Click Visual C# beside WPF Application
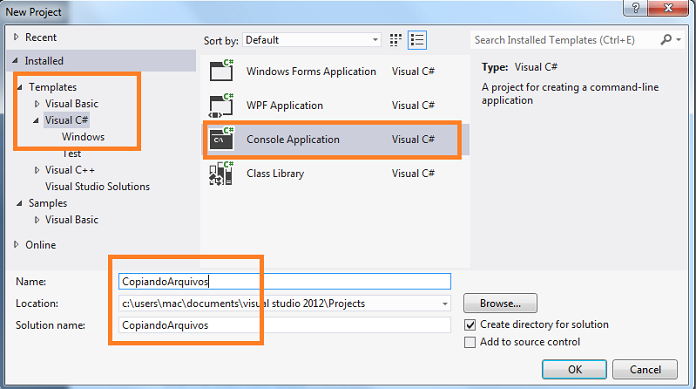This screenshot has height=389, width=696. 413,105
